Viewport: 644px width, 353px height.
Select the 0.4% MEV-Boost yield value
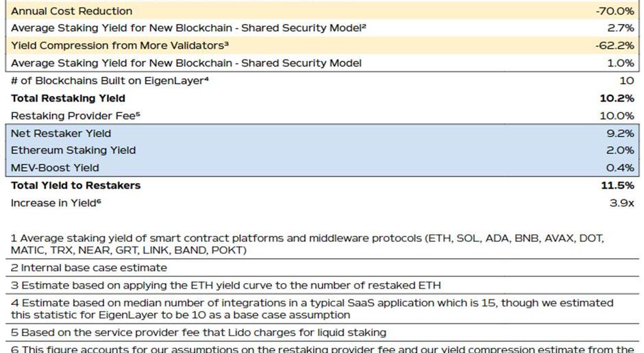click(x=621, y=167)
